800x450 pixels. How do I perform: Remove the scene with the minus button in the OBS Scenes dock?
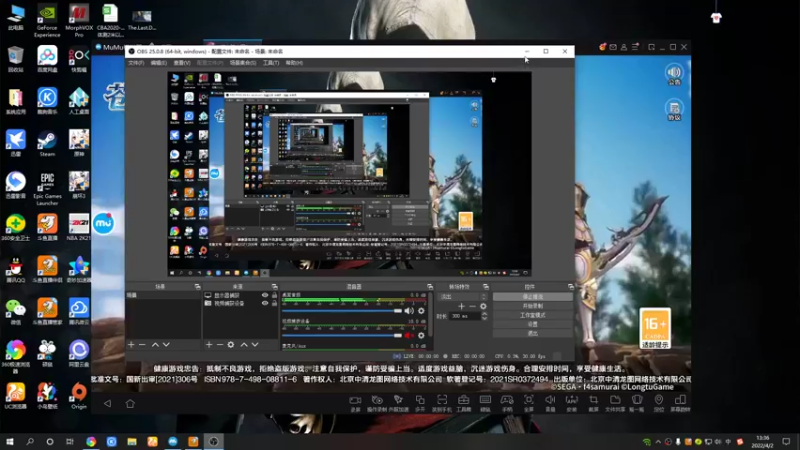[142, 345]
